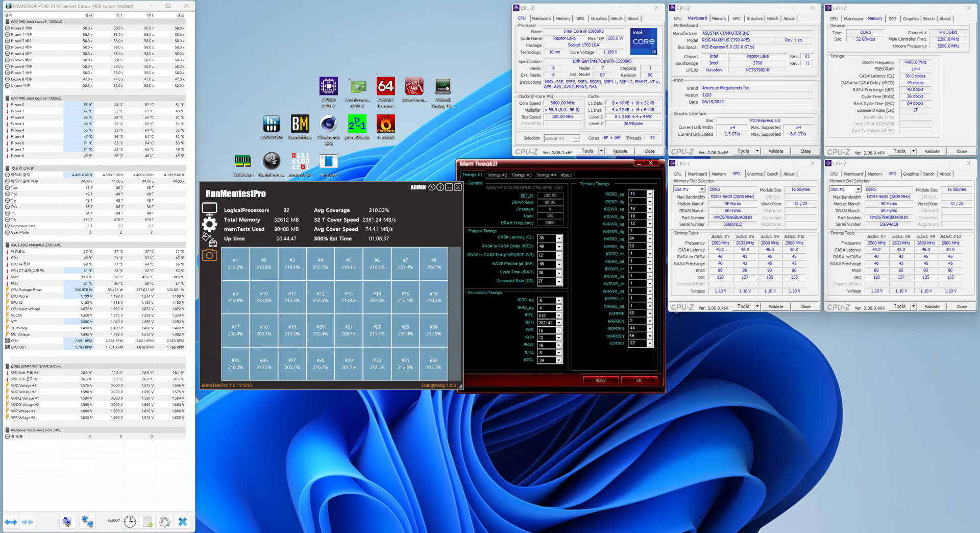The image size is (980, 533).
Task: Click the 'CPU Package Power' sensor row
Action: tap(95, 290)
